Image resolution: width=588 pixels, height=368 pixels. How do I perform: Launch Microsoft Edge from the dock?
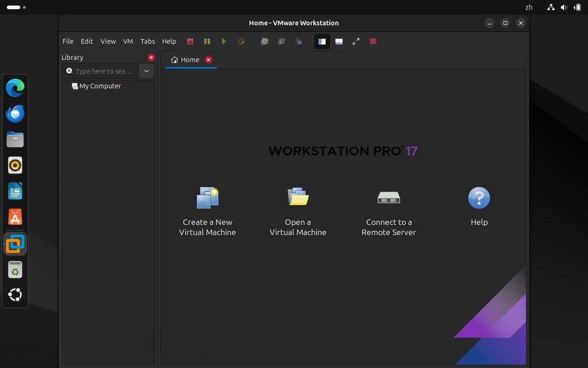pos(15,88)
